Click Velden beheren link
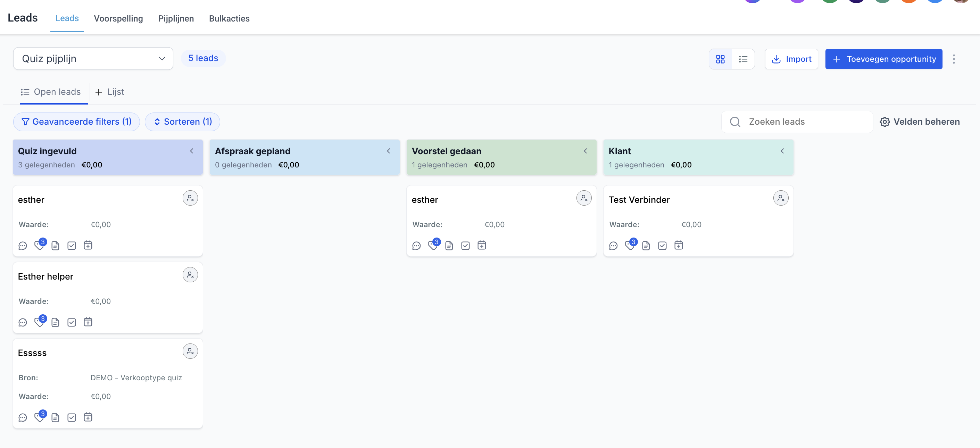Viewport: 980px width, 448px height. click(920, 122)
